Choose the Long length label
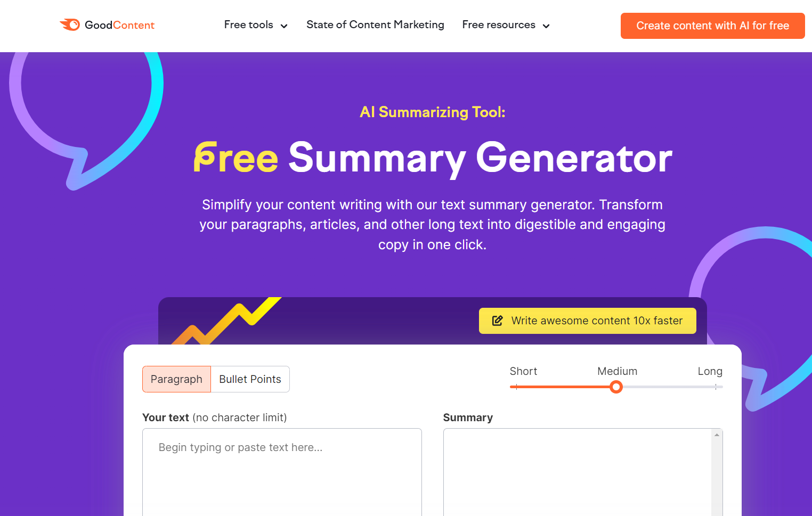This screenshot has height=516, width=812. (710, 371)
